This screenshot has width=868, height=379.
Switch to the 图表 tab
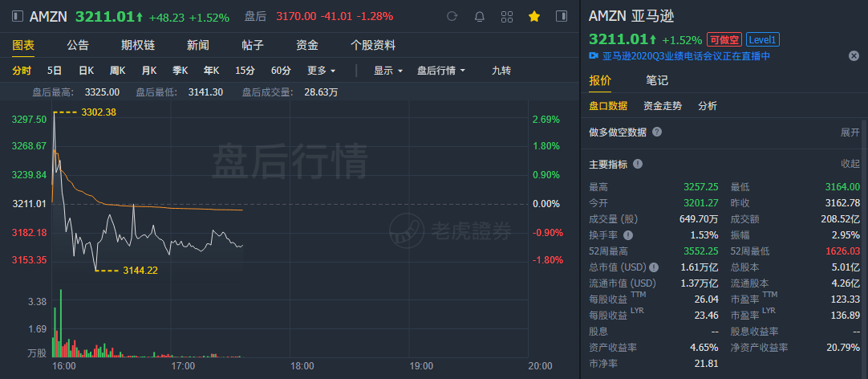click(23, 45)
